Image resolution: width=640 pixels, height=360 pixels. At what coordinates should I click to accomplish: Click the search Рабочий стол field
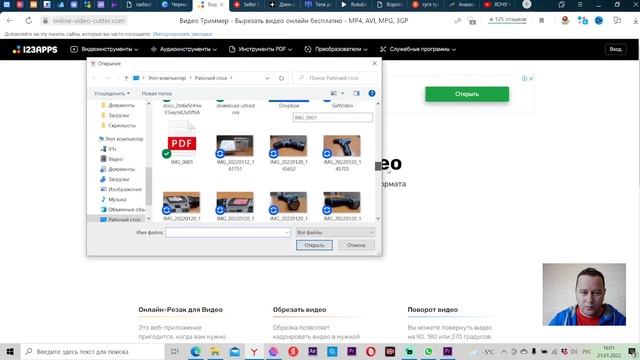click(x=335, y=78)
